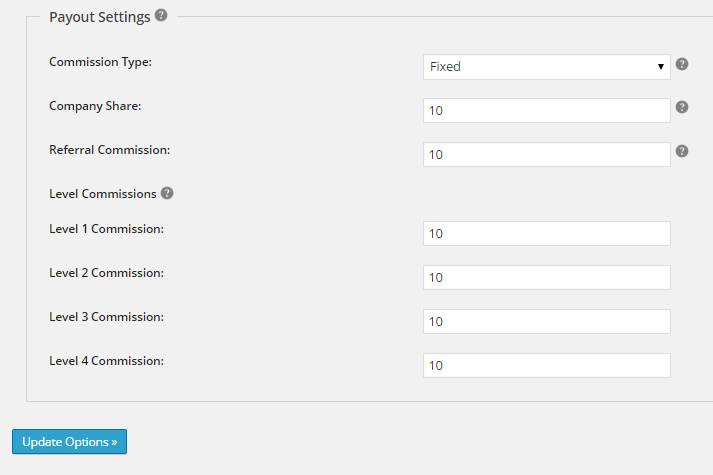Click the Referral Commission label text
713x475 pixels.
110,150
